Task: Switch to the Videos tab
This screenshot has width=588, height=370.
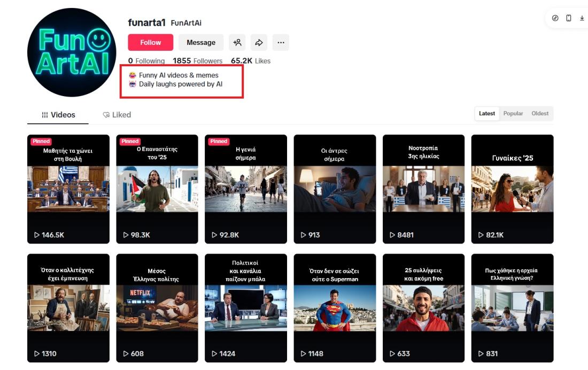Action: (x=58, y=115)
